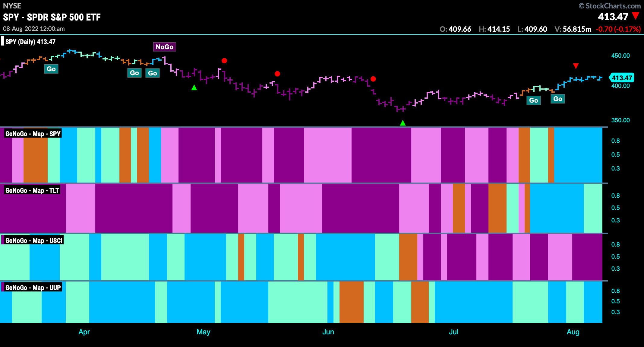
Task: Click the StockCharts.com copyright text
Action: pyautogui.click(x=610, y=6)
